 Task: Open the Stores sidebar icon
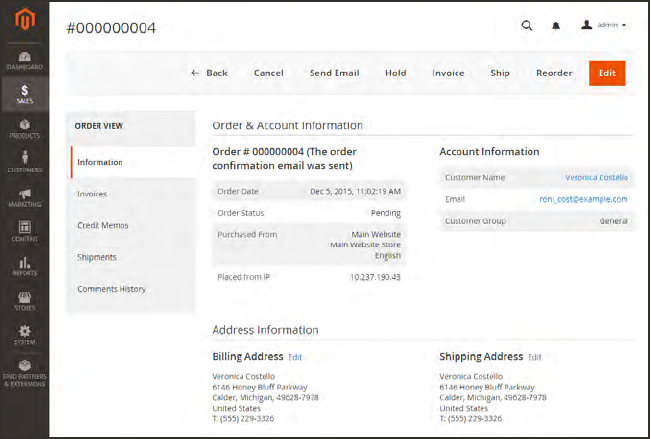click(24, 300)
